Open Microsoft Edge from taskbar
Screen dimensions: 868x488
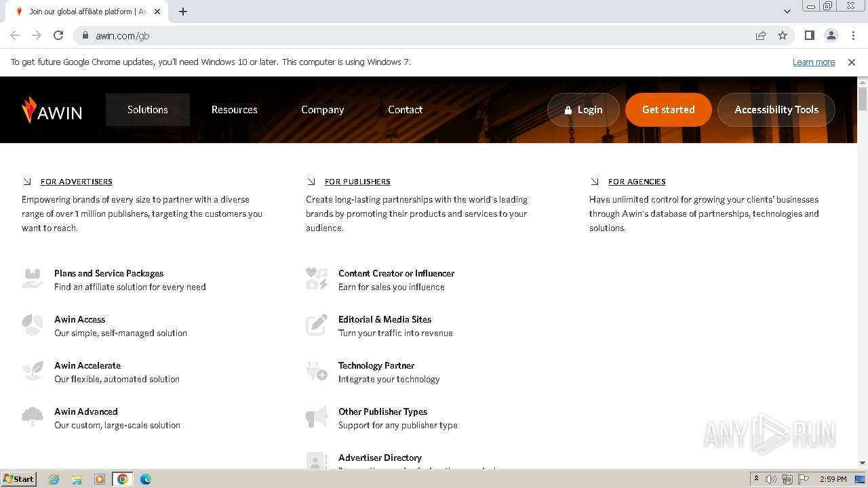(145, 479)
